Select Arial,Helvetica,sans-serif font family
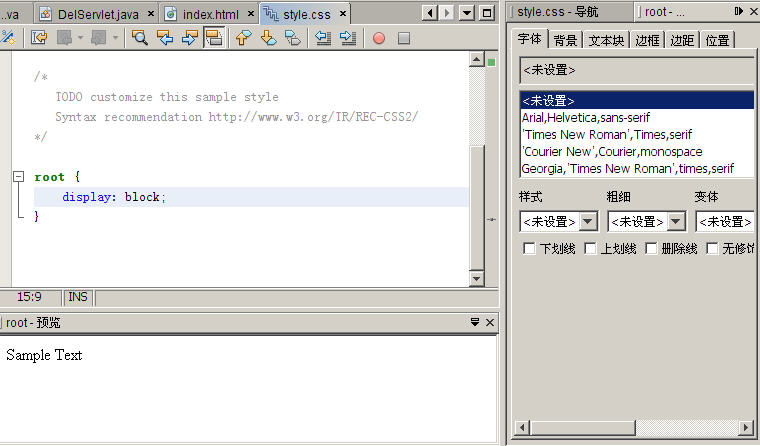The width and height of the screenshot is (760, 446). [x=585, y=117]
